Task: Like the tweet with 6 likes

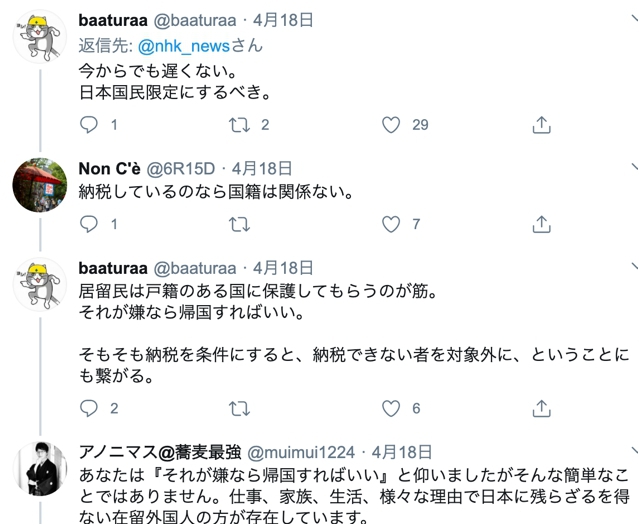Action: [392, 408]
